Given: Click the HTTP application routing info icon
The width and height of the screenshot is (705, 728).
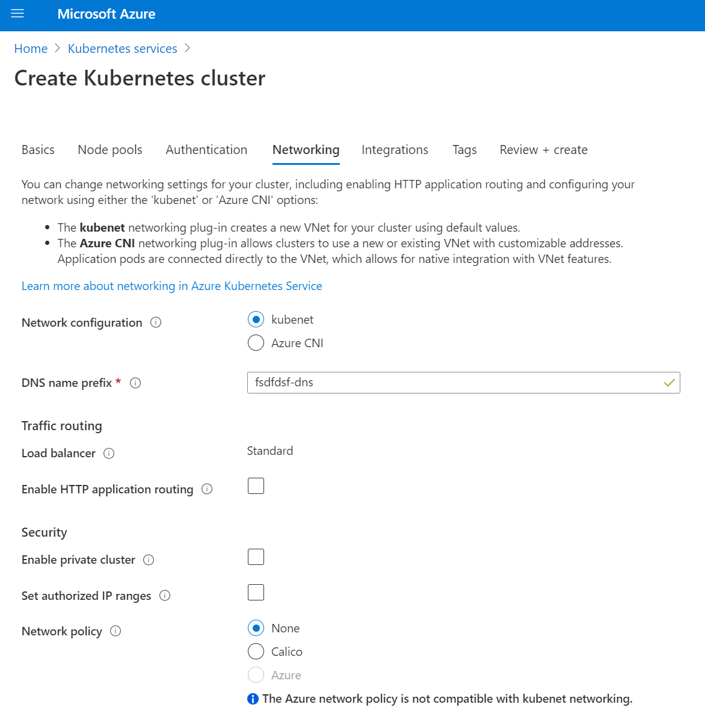Looking at the screenshot, I should [x=207, y=489].
